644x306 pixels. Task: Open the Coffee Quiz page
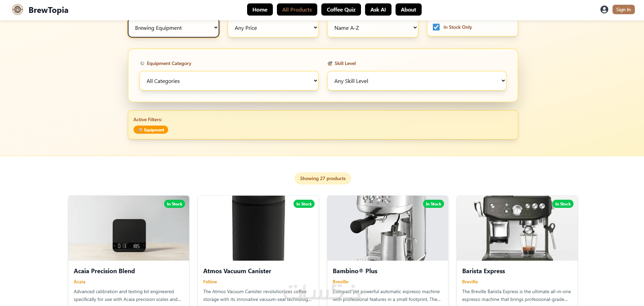pyautogui.click(x=341, y=9)
